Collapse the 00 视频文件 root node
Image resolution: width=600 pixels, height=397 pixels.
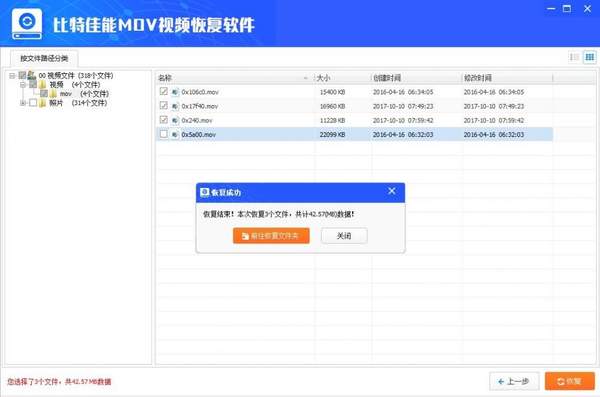pyautogui.click(x=12, y=76)
